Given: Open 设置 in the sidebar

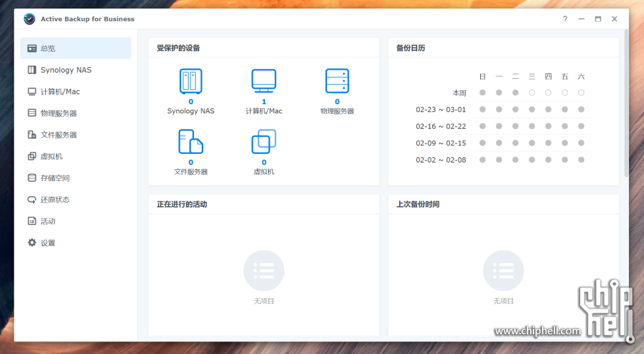Looking at the screenshot, I should coord(76,243).
